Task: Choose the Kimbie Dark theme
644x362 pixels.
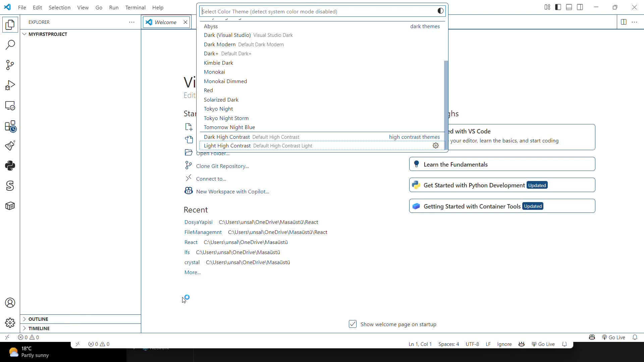Action: pyautogui.click(x=322, y=63)
